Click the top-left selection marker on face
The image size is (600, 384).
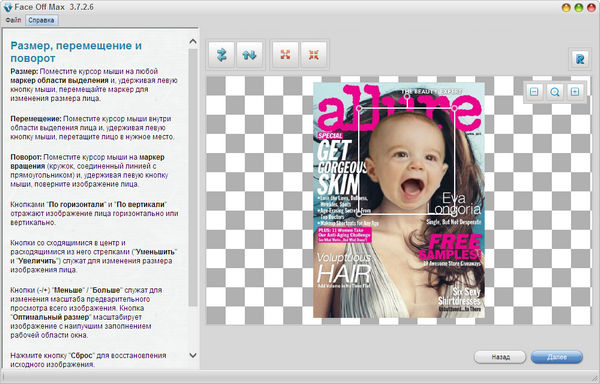359,109
